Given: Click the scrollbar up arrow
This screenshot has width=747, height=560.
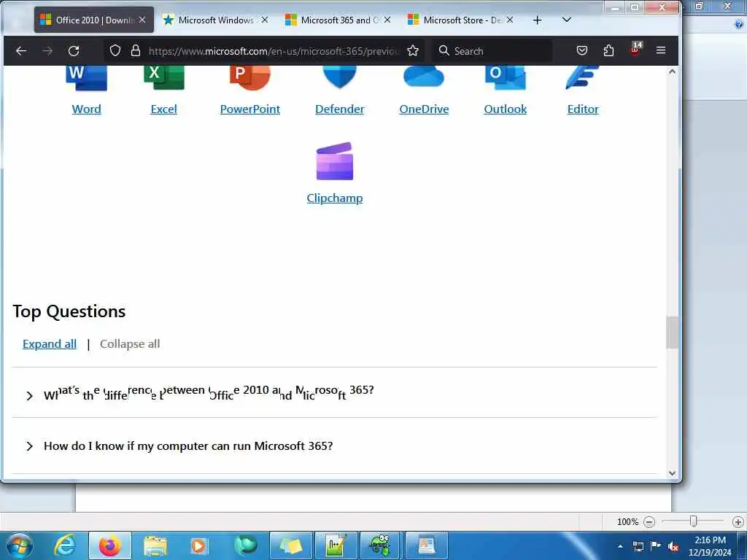Looking at the screenshot, I should pos(672,71).
